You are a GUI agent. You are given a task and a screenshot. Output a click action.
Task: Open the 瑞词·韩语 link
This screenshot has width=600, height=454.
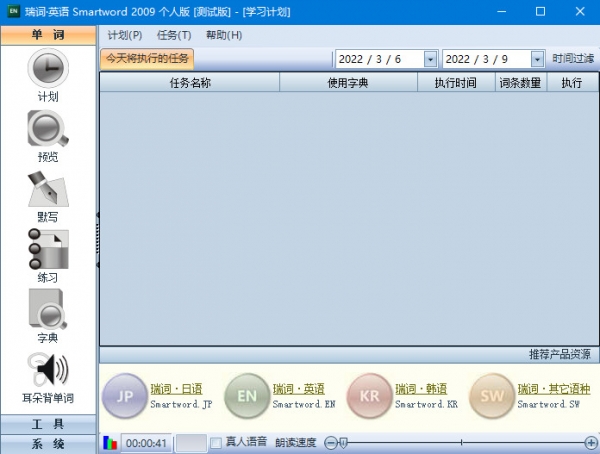421,389
